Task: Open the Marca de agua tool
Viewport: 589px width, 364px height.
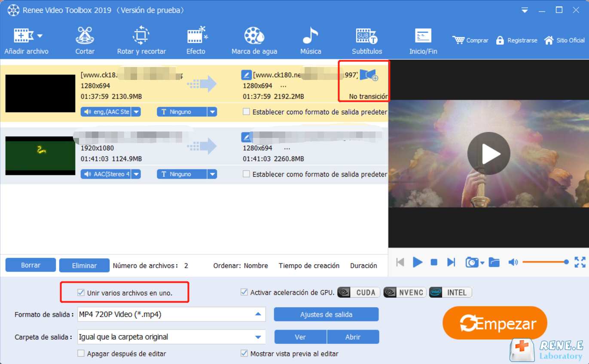Action: 254,41
